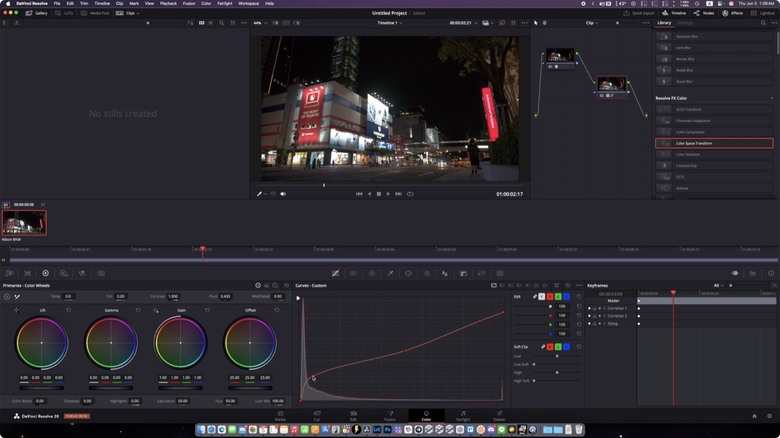Screen dimensions: 780x438
Task: Open the Lightbox view
Action: [763, 13]
